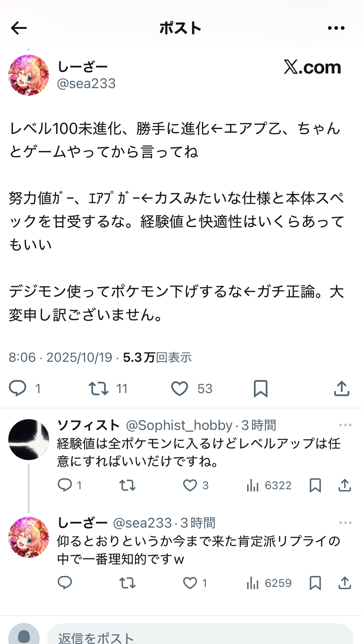362x644 pixels.
Task: Open ソフィスト's profile avatar
Action: [29, 439]
